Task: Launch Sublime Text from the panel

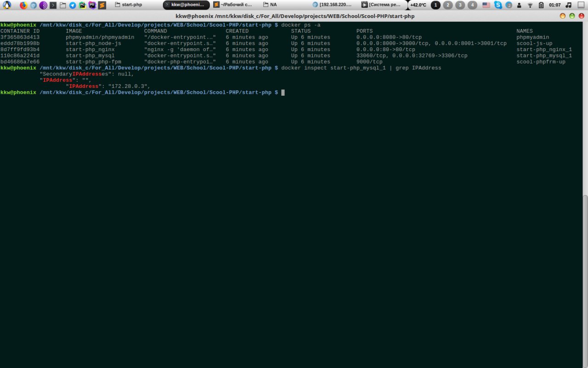Action: coord(102,5)
